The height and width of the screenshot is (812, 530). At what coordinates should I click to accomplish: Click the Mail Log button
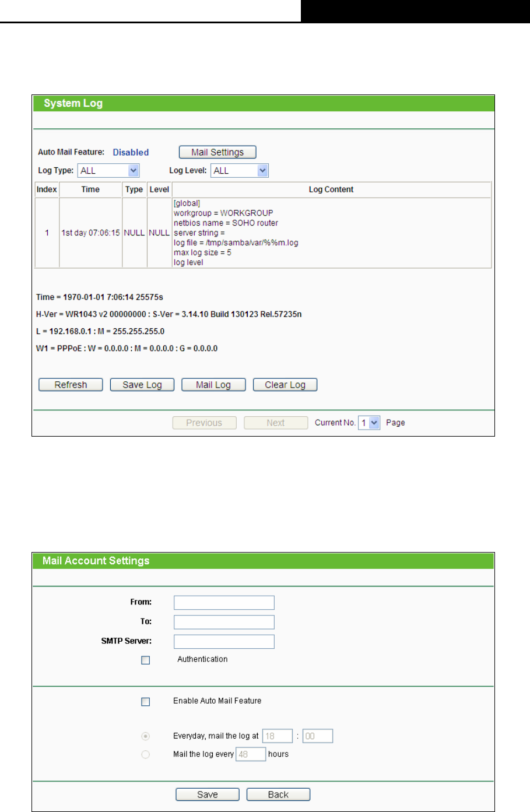click(213, 385)
